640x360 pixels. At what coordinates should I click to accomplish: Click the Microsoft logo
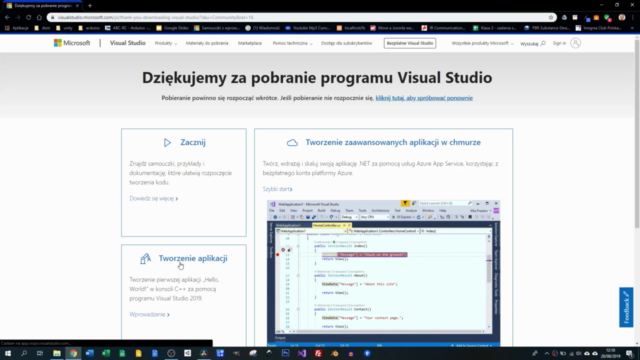[72, 43]
